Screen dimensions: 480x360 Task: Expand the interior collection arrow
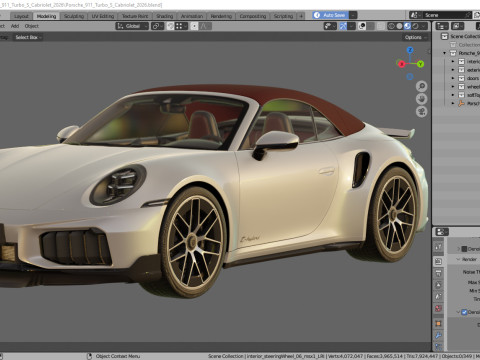453,61
